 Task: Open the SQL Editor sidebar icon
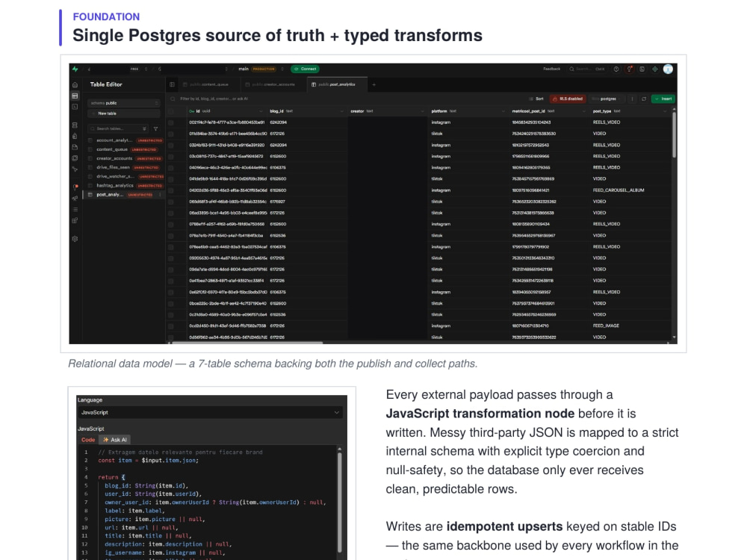(75, 107)
